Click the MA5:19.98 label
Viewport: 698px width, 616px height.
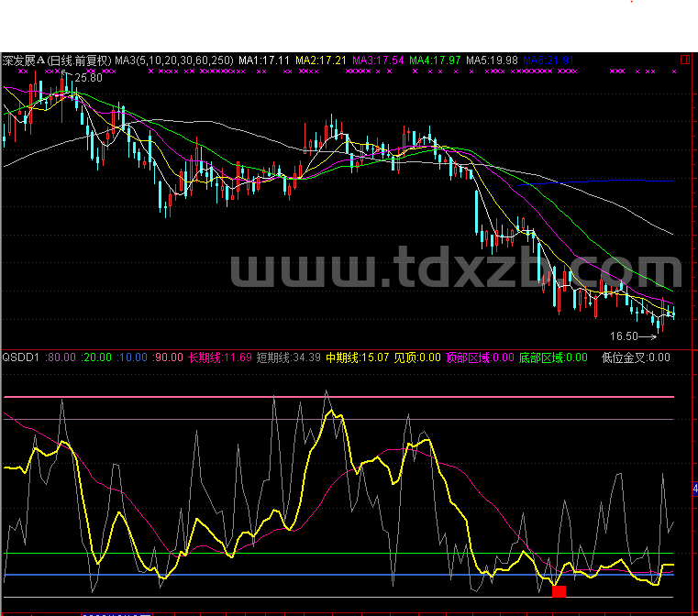[492, 60]
